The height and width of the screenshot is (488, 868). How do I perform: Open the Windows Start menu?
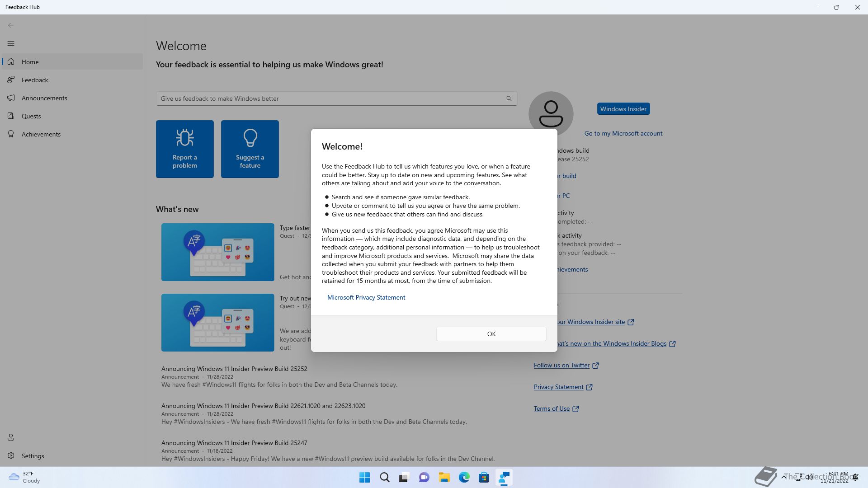364,478
